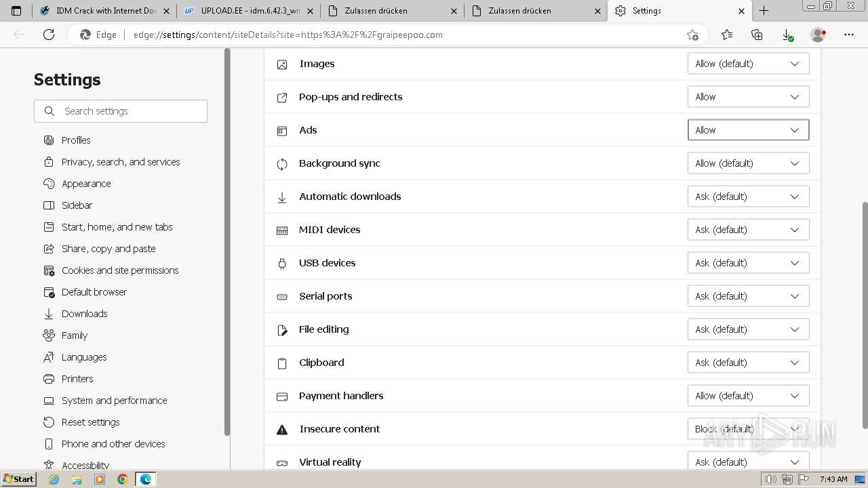This screenshot has height=488, width=868.
Task: Open System and performance settings
Action: 114,401
